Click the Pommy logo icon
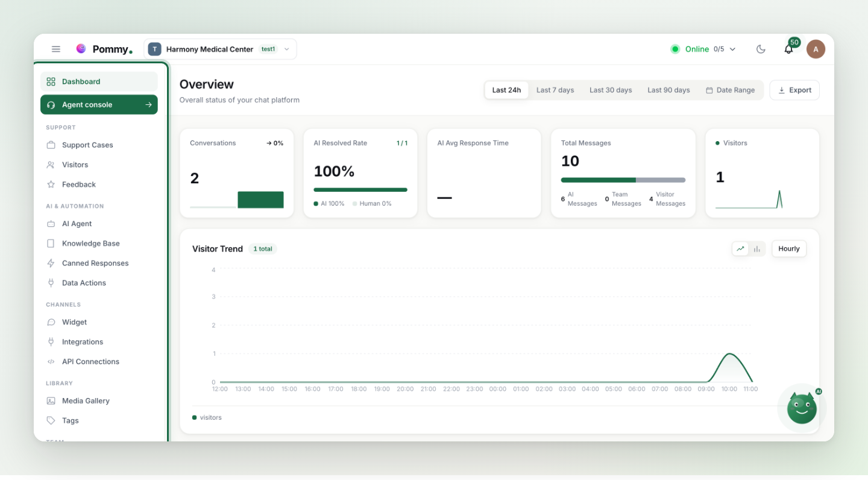The height and width of the screenshot is (480, 868). point(81,49)
